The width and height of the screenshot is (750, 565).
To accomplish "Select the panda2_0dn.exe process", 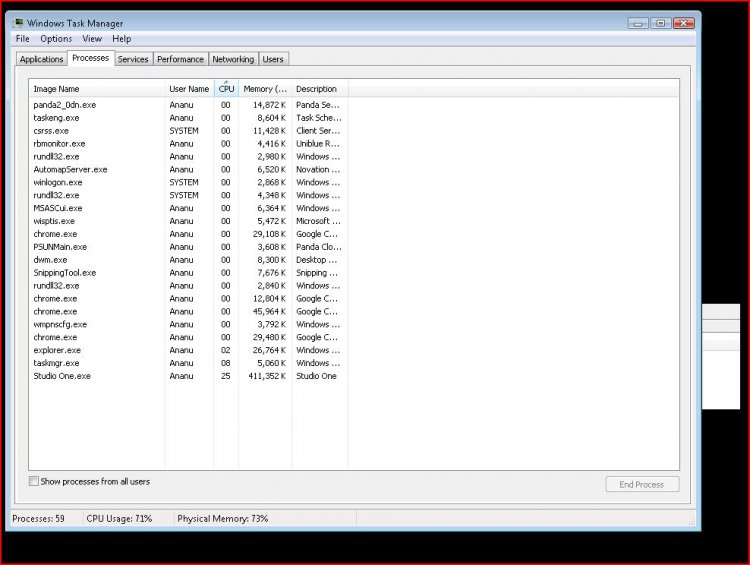I will 188,105.
